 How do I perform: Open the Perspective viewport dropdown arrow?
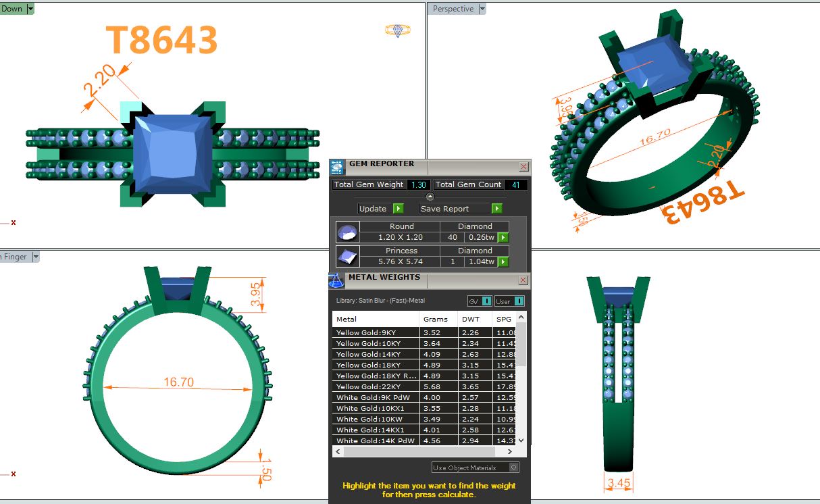pyautogui.click(x=482, y=9)
